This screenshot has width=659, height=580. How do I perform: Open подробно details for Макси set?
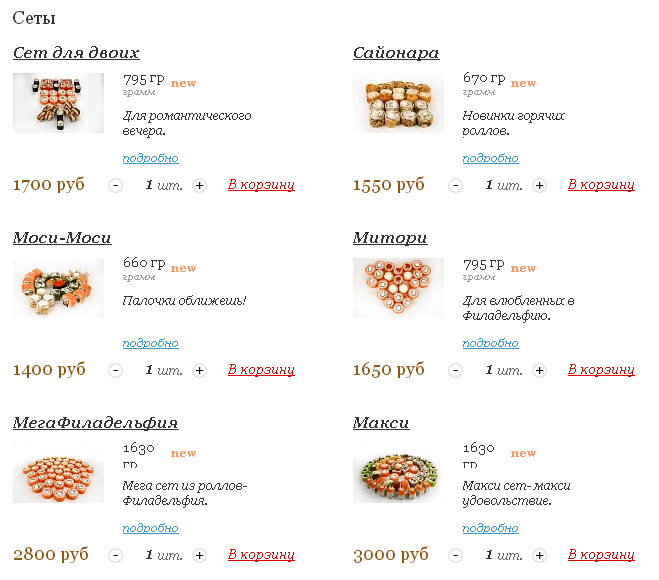point(490,528)
